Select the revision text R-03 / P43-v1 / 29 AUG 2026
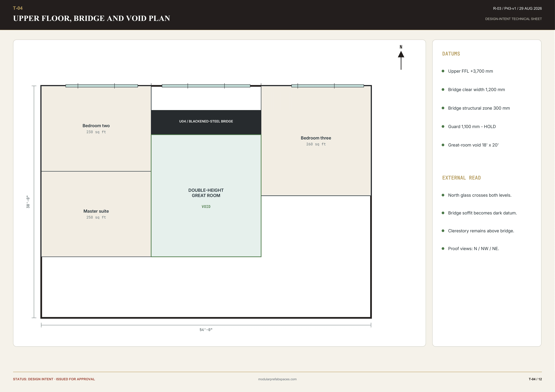 [x=517, y=8]
